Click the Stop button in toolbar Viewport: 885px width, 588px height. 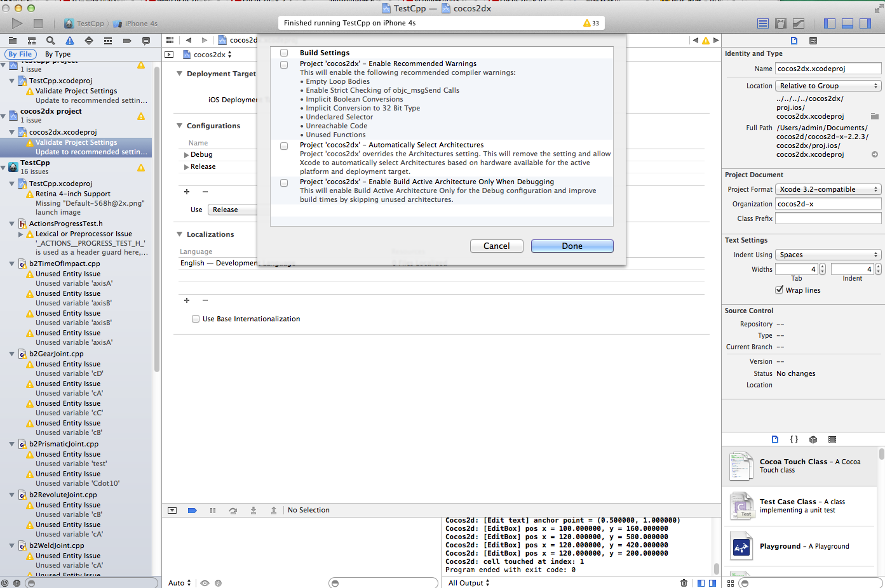(x=38, y=23)
